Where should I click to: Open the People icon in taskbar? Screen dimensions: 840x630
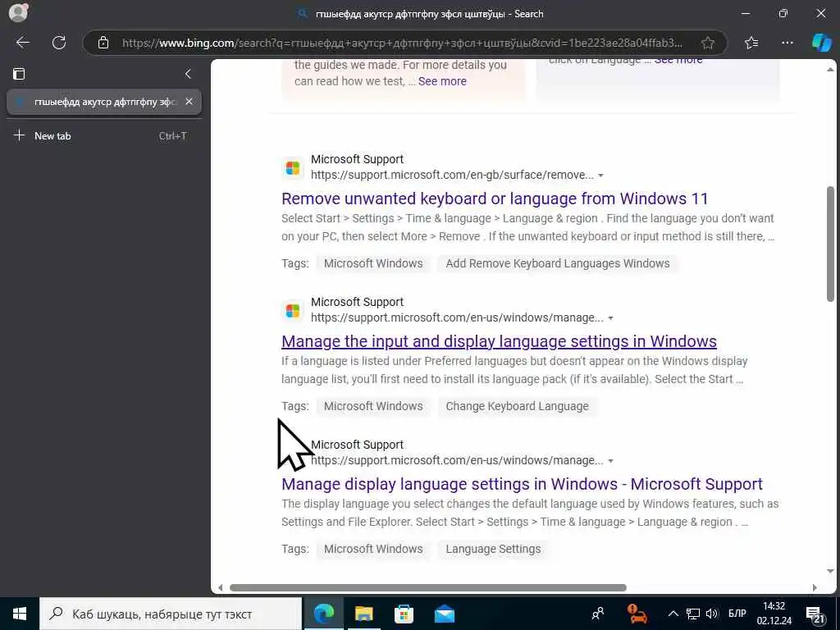point(598,614)
